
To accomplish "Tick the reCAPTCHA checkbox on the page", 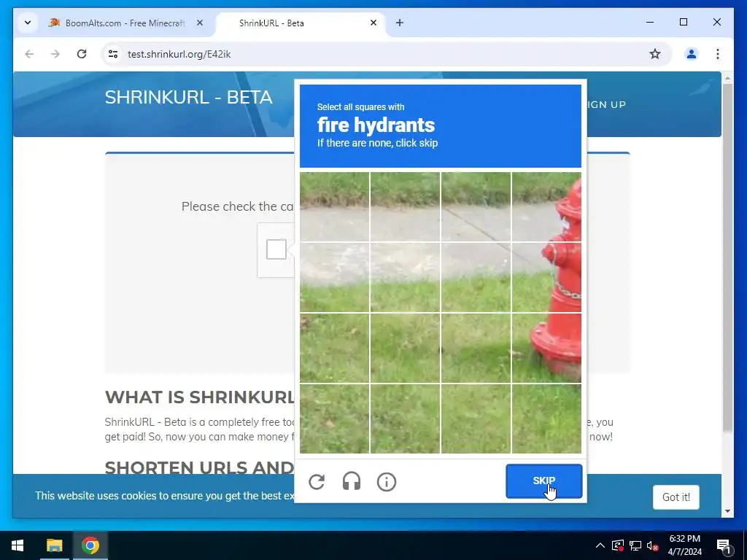I will (276, 249).
